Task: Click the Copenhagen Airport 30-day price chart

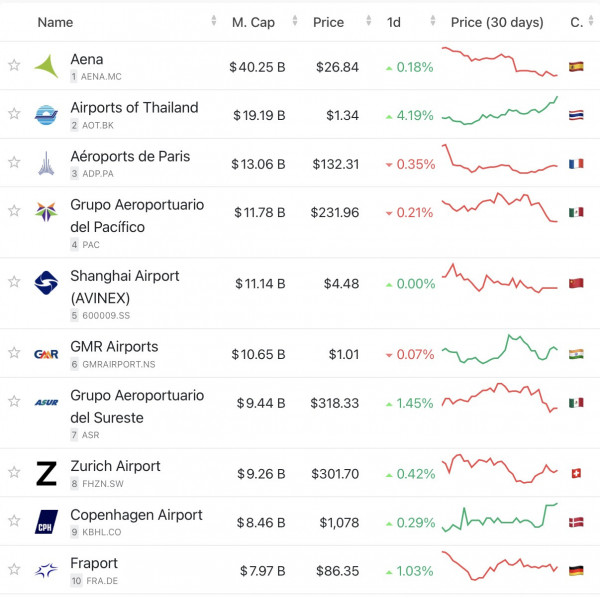Action: pos(499,520)
